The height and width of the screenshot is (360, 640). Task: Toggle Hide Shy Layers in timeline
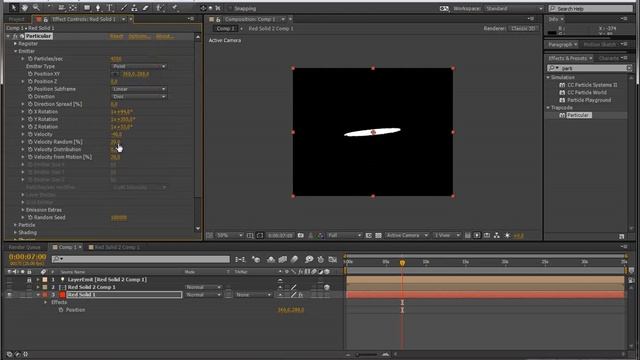point(271,259)
